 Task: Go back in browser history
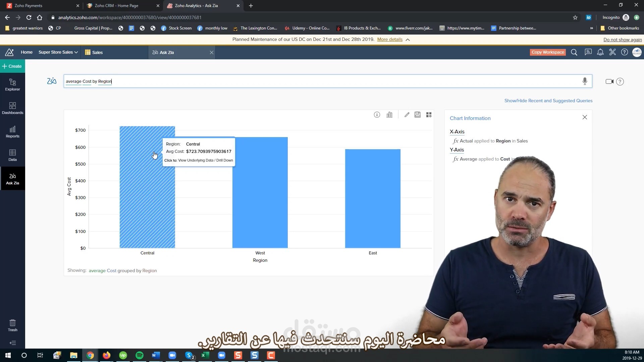[x=7, y=17]
